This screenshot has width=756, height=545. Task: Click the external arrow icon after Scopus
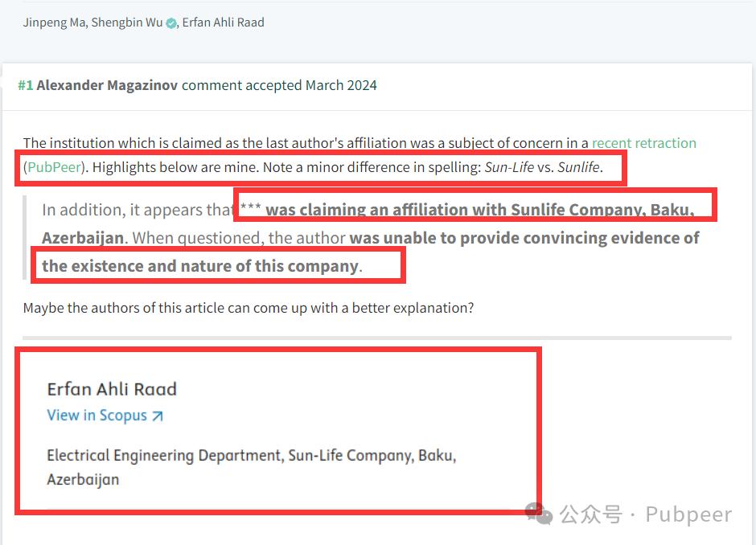pos(158,416)
